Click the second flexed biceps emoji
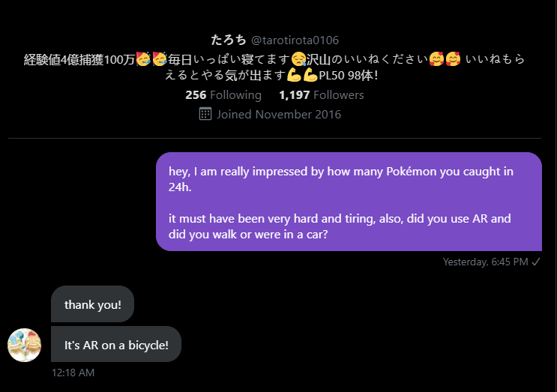This screenshot has height=392, width=557. [310, 76]
